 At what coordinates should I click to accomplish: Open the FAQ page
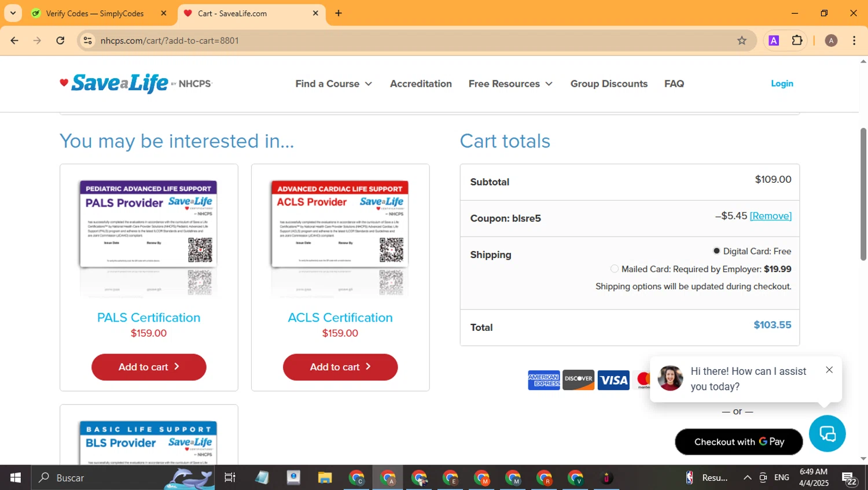(x=674, y=84)
